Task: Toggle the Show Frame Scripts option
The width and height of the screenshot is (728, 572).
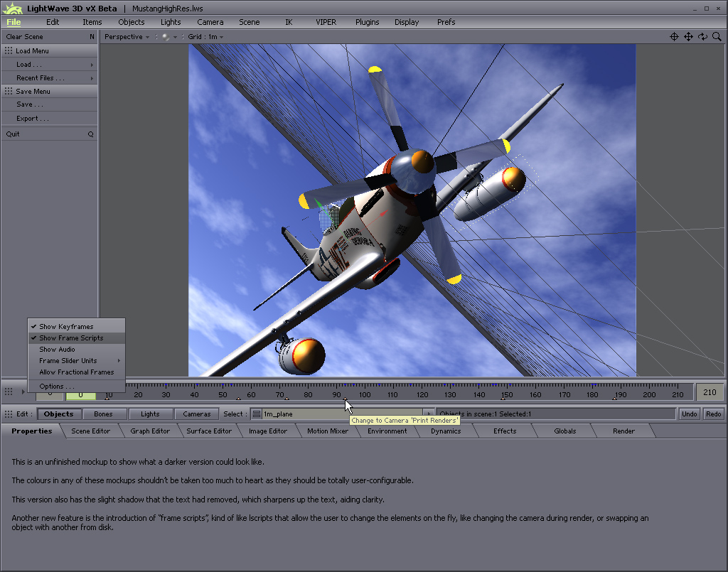Action: [71, 338]
